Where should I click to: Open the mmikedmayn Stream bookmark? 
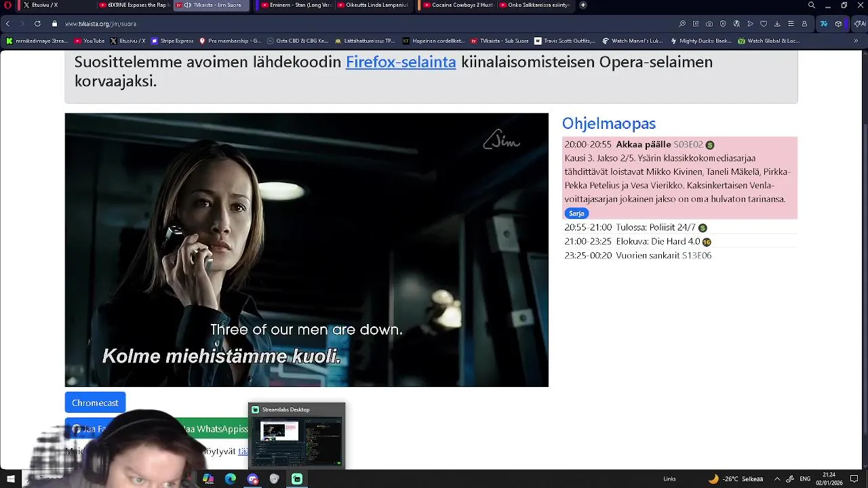tap(37, 41)
